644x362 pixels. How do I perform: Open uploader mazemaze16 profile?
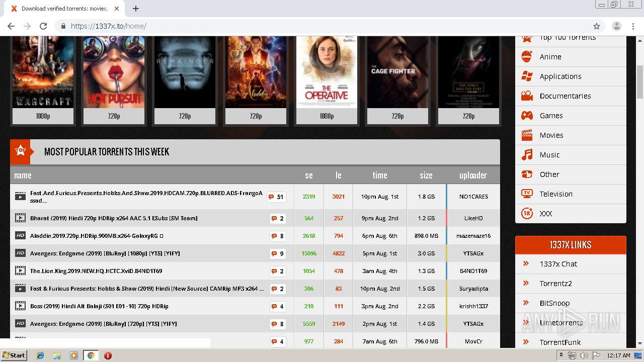473,236
